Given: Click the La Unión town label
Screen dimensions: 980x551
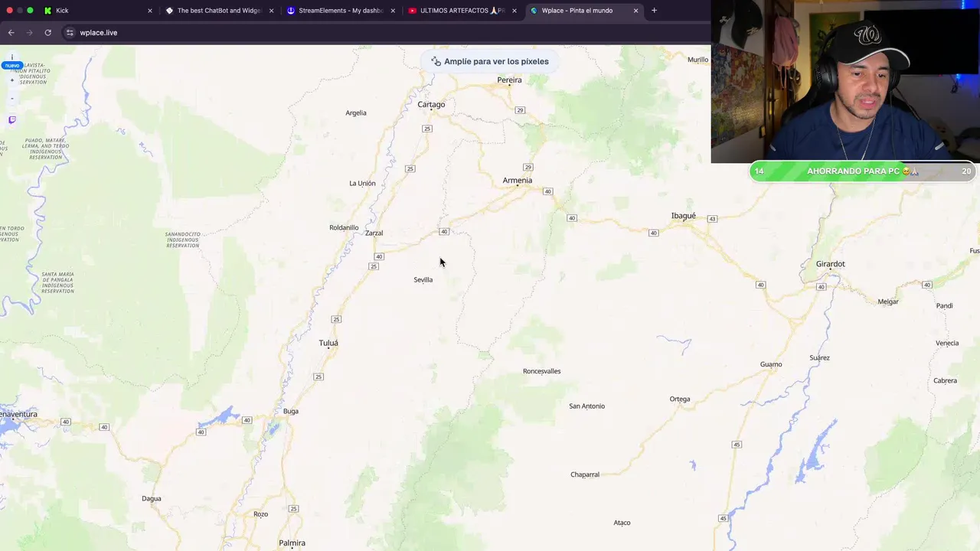Looking at the screenshot, I should 362,184.
